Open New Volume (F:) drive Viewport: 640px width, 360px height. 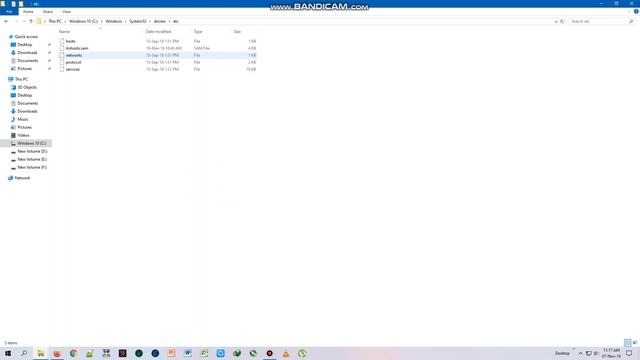(x=32, y=167)
